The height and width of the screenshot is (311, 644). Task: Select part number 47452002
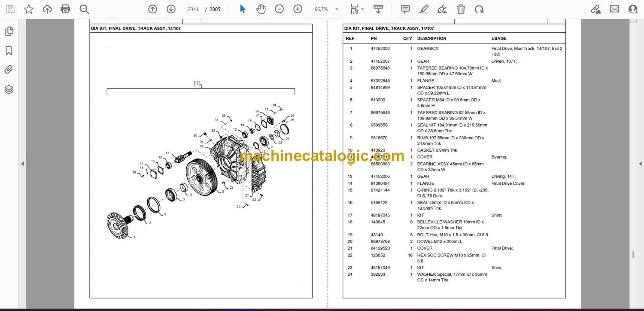click(380, 49)
